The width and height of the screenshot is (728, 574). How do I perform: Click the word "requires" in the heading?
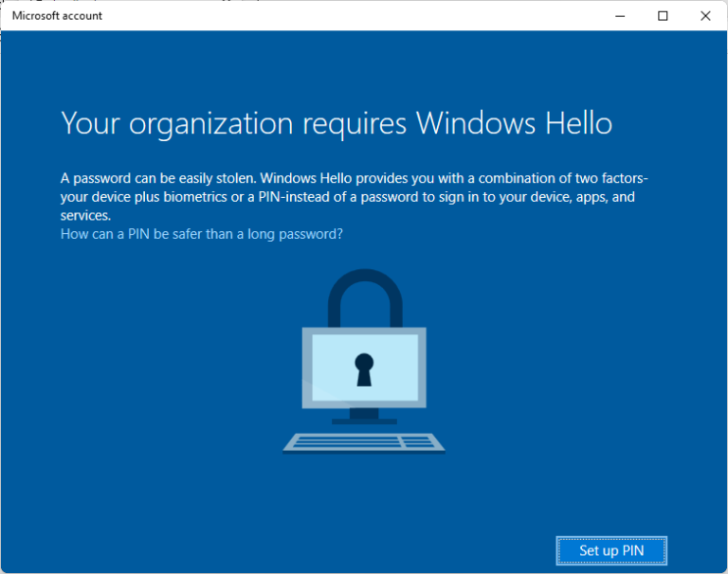(346, 123)
